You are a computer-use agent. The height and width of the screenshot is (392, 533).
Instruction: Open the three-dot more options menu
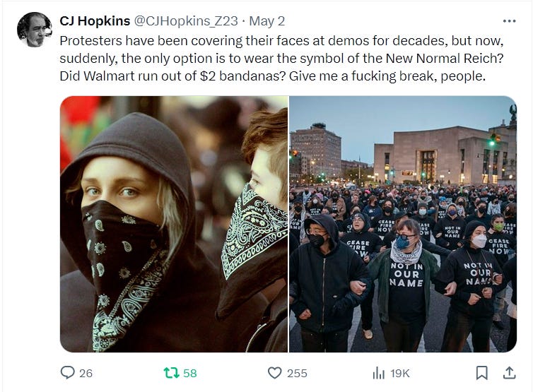[509, 21]
